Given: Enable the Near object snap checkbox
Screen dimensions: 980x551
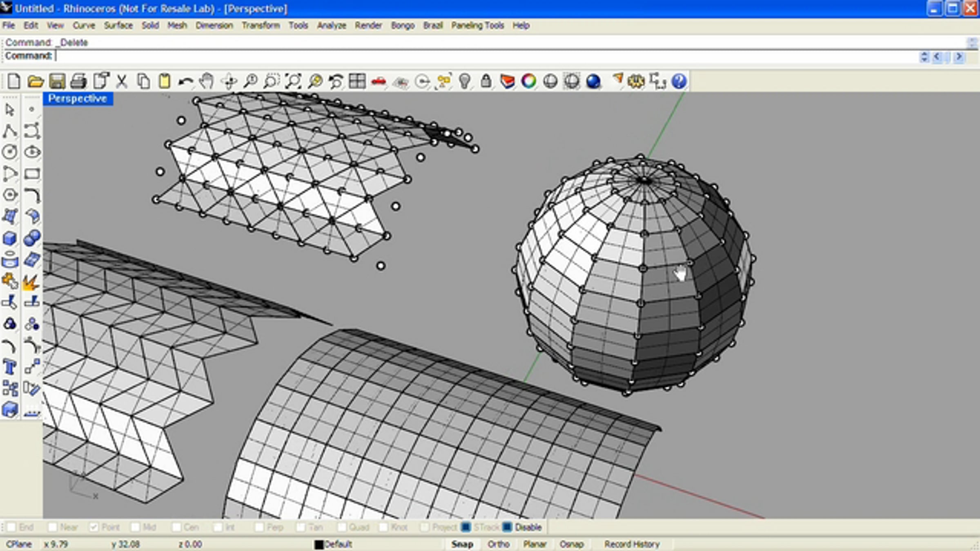Looking at the screenshot, I should [53, 527].
